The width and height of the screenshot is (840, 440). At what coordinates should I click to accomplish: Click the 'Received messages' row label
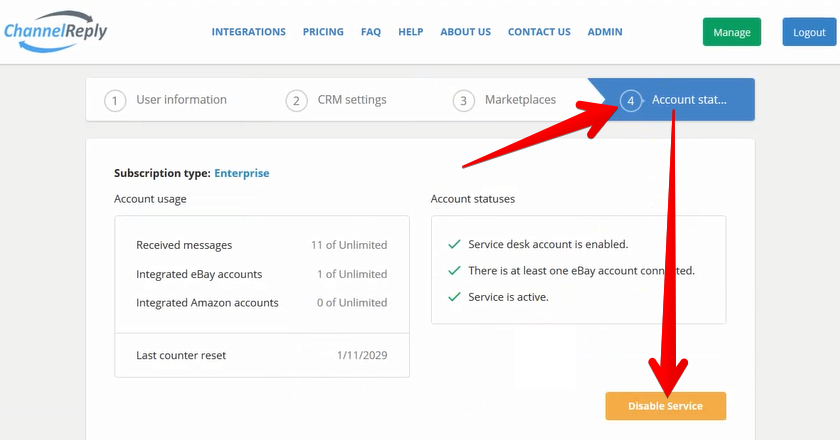[x=184, y=245]
